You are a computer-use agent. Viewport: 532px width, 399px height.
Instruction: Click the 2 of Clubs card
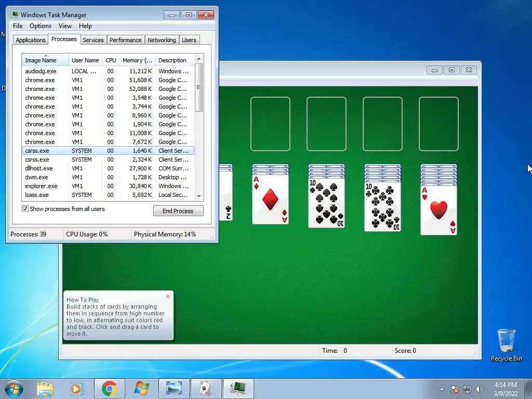[x=226, y=196]
